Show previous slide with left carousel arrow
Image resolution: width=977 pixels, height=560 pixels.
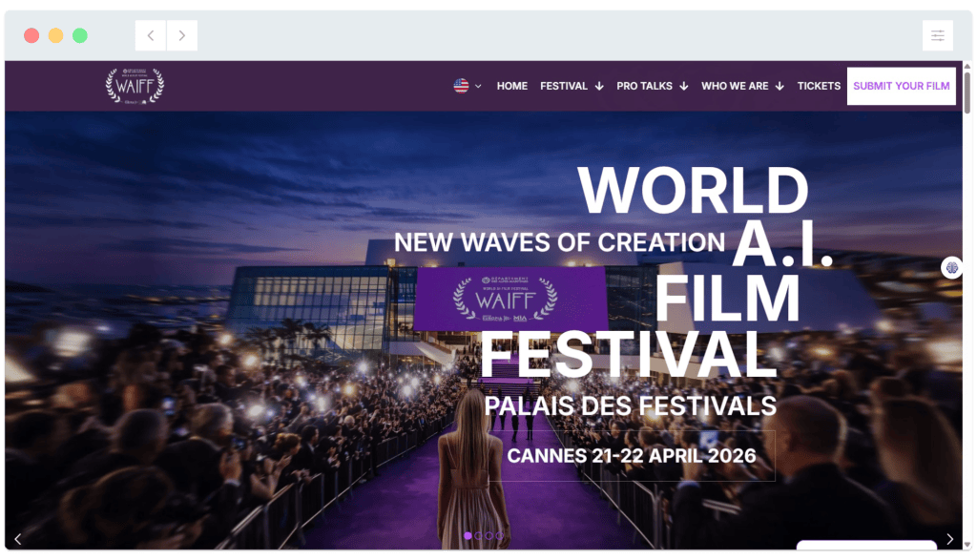(x=17, y=539)
